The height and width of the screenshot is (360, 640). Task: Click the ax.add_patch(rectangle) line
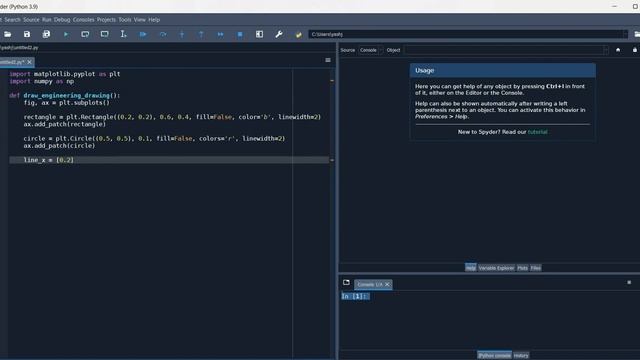coord(64,124)
